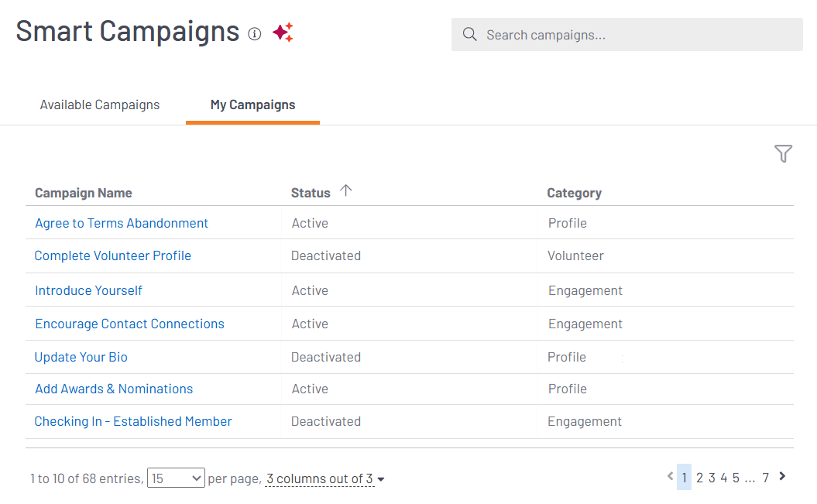Click the AI sparkles icon beside the title
This screenshot has height=504, width=817.
click(283, 32)
